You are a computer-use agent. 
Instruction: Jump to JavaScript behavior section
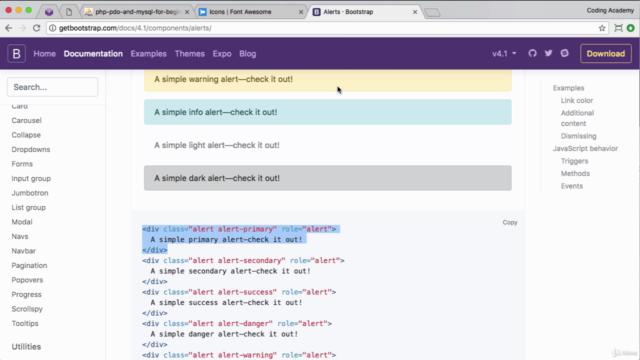585,149
